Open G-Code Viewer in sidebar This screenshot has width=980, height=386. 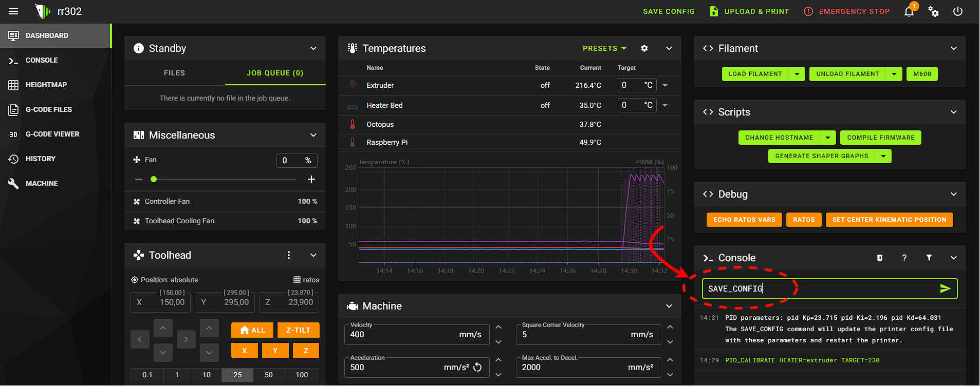click(56, 134)
